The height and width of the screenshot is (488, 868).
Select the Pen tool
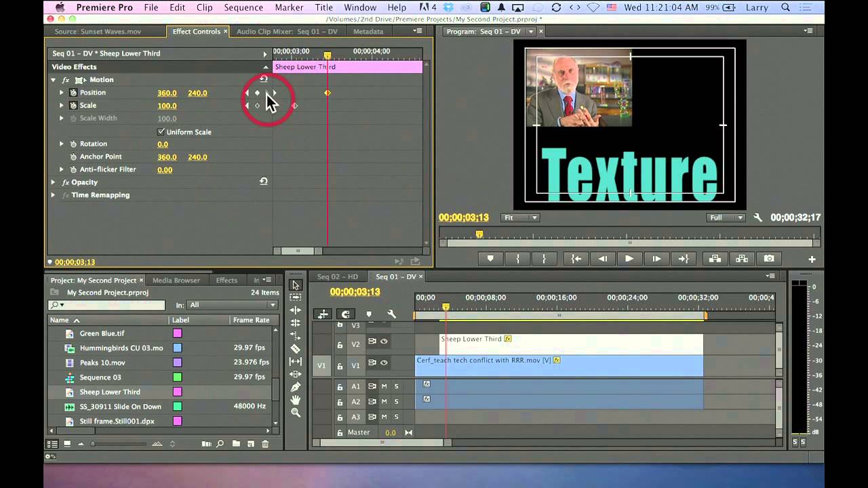[x=296, y=387]
